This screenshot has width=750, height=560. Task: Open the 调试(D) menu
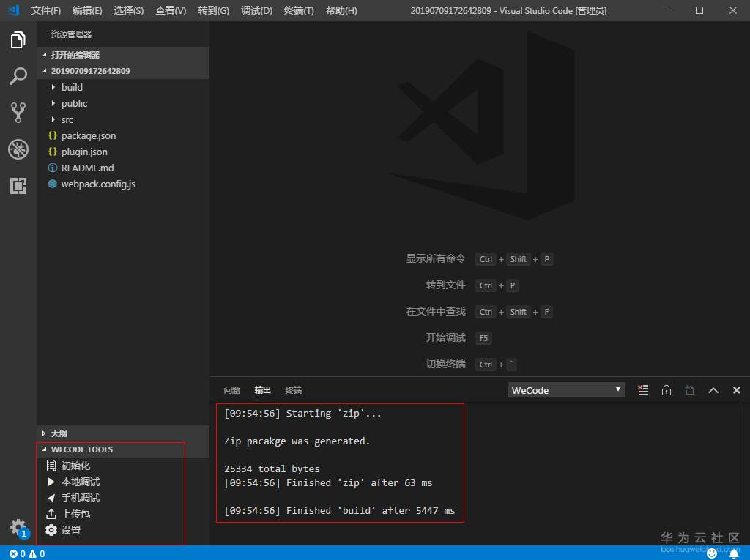(257, 10)
